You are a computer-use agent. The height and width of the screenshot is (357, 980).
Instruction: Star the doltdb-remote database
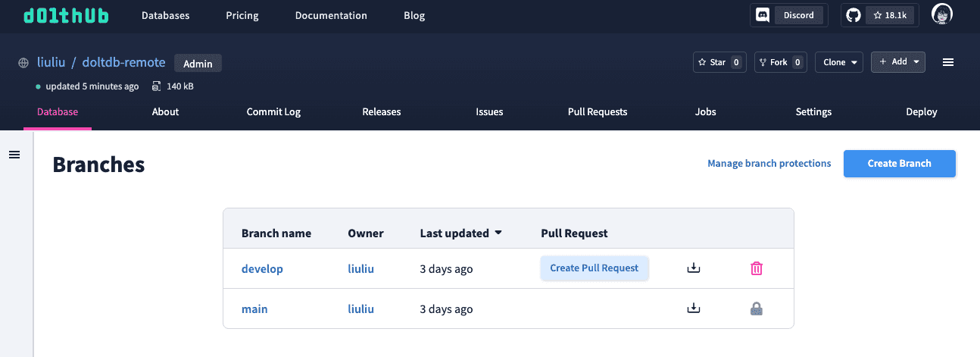pos(720,62)
